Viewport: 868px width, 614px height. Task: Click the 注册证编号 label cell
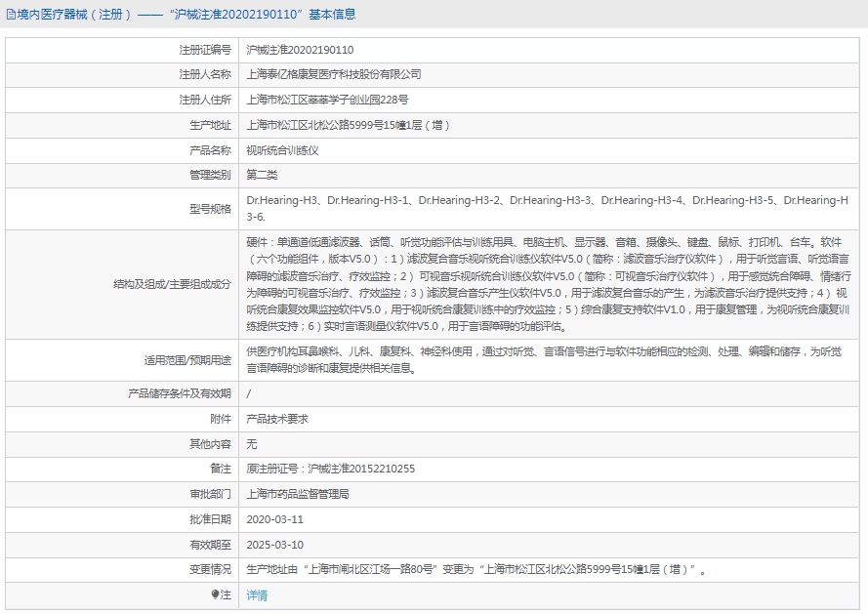click(x=205, y=50)
